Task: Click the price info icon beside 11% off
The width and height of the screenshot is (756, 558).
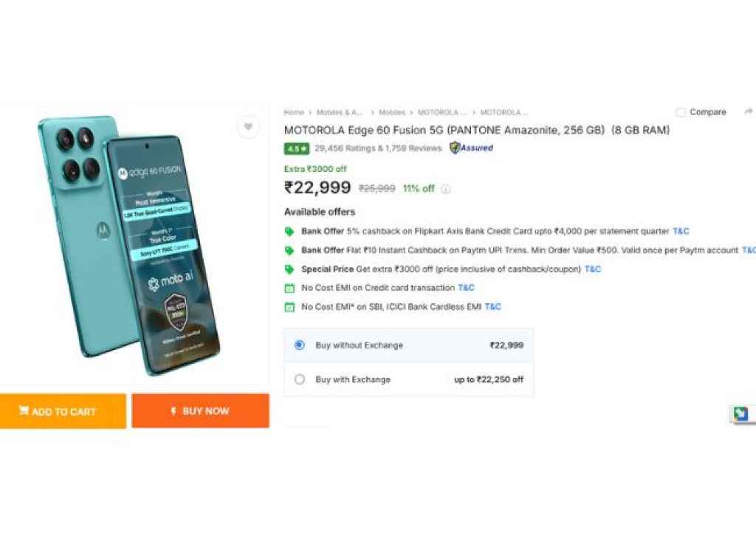Action: 445,189
